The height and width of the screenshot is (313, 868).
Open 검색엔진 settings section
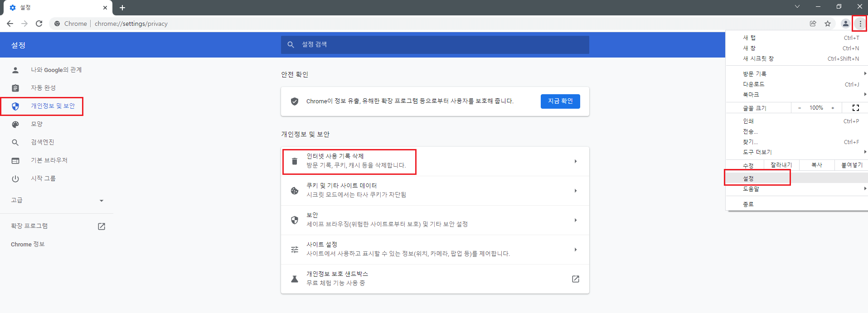[x=42, y=142]
